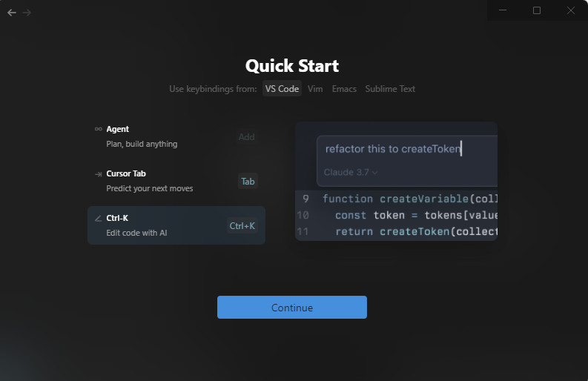
Task: Click the Add shortcut badge for Agent
Action: [x=247, y=137]
